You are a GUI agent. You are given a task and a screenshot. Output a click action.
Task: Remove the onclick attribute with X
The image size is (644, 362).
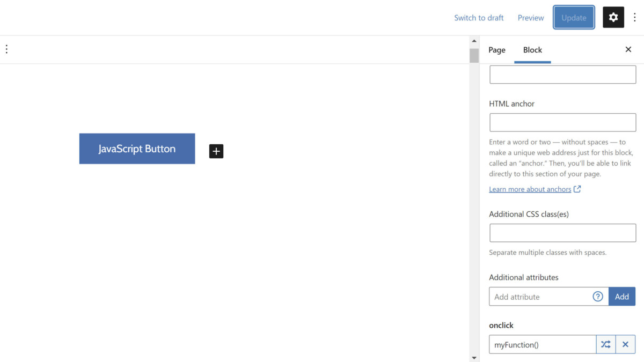pos(625,344)
